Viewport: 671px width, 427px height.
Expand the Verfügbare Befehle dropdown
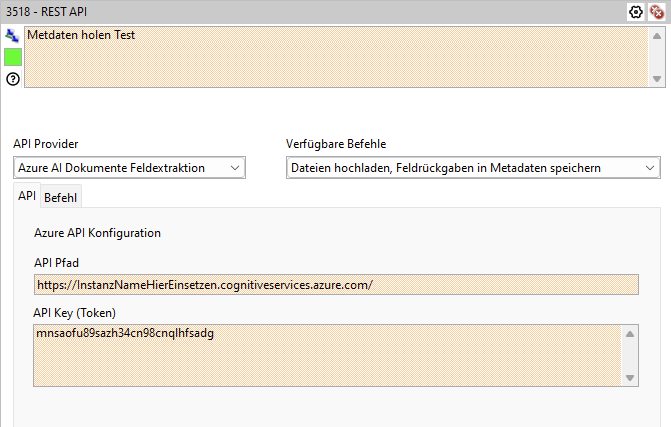click(x=473, y=168)
